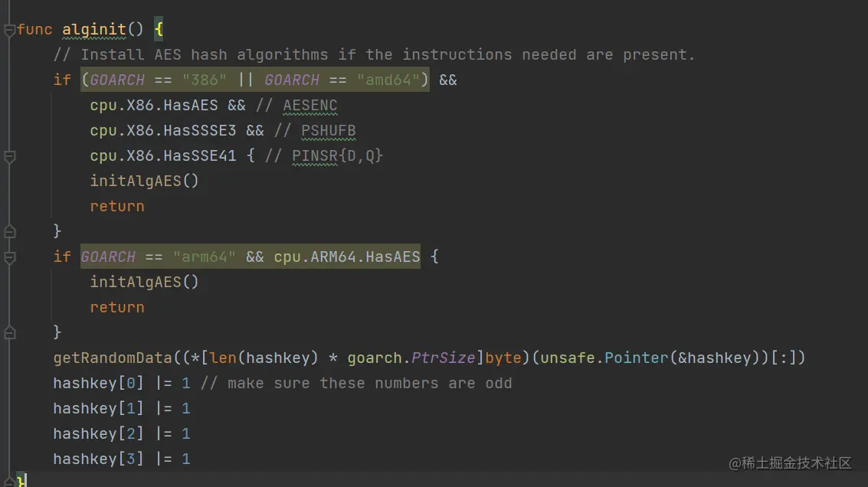
Task: Click hashkey[1] assignment
Action: [x=122, y=408]
